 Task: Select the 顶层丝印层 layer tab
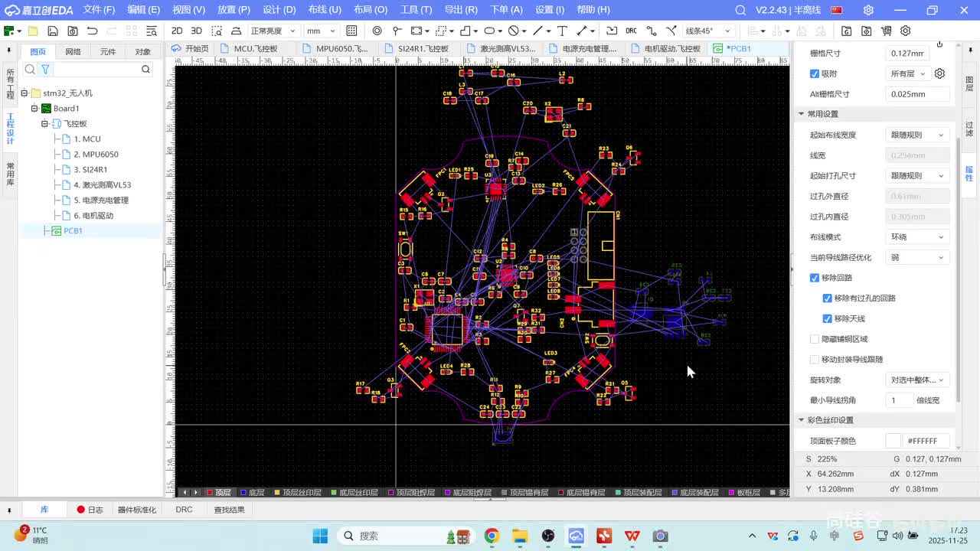coord(297,492)
